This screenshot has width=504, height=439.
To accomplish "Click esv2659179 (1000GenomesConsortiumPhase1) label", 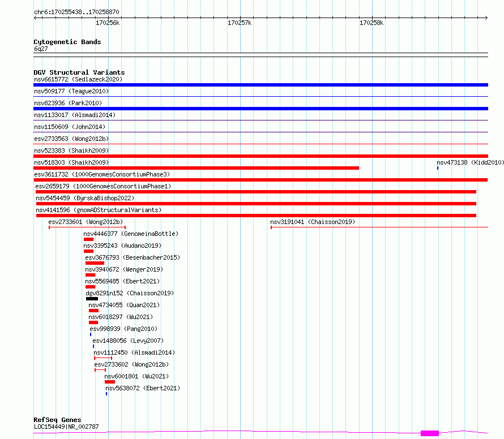I will pyautogui.click(x=103, y=186).
